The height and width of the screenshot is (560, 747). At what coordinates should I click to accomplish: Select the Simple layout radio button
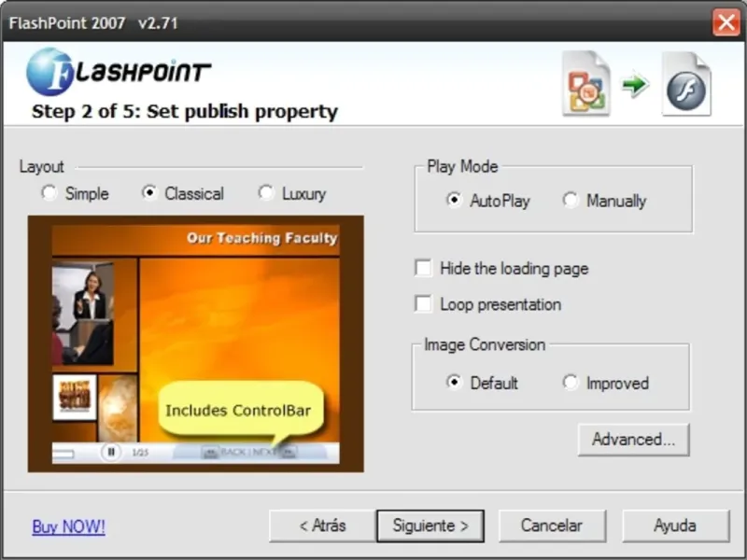tap(49, 193)
